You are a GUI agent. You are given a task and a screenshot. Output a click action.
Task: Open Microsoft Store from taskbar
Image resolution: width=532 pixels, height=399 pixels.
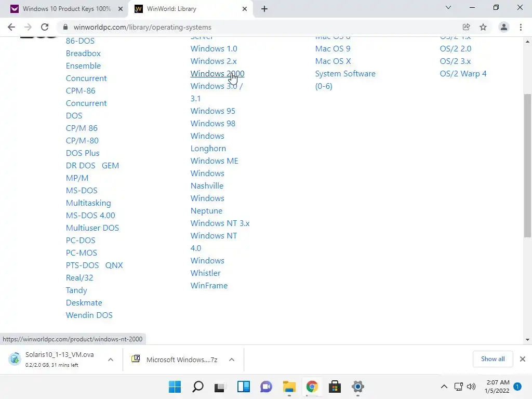(335, 387)
